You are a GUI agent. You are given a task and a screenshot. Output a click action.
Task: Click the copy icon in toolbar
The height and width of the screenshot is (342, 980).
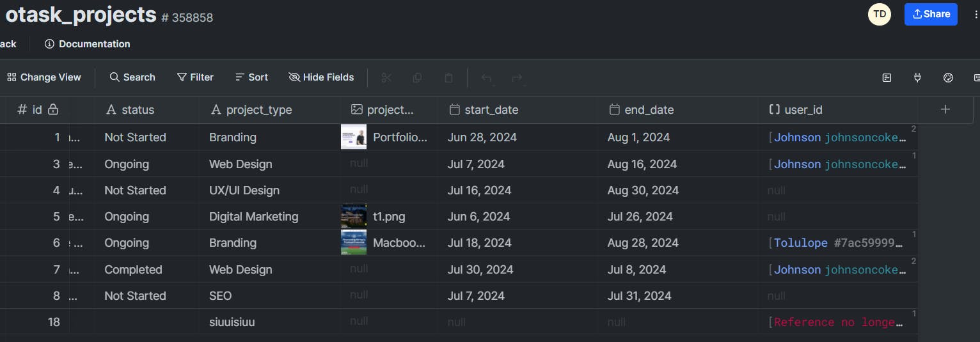pos(417,77)
